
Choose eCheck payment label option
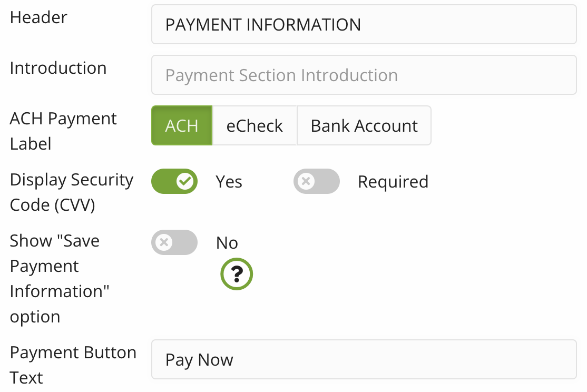255,125
